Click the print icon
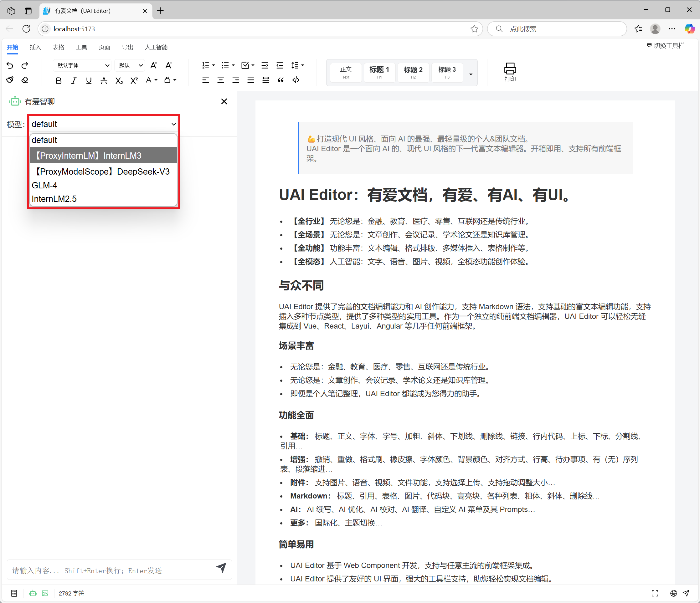The height and width of the screenshot is (603, 700). (510, 72)
